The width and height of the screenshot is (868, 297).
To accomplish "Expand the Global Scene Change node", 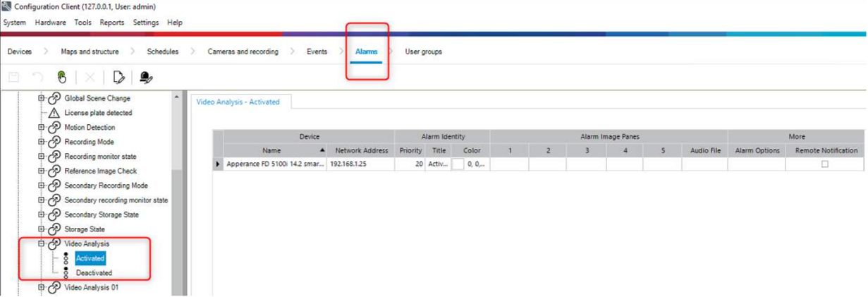I will [42, 99].
